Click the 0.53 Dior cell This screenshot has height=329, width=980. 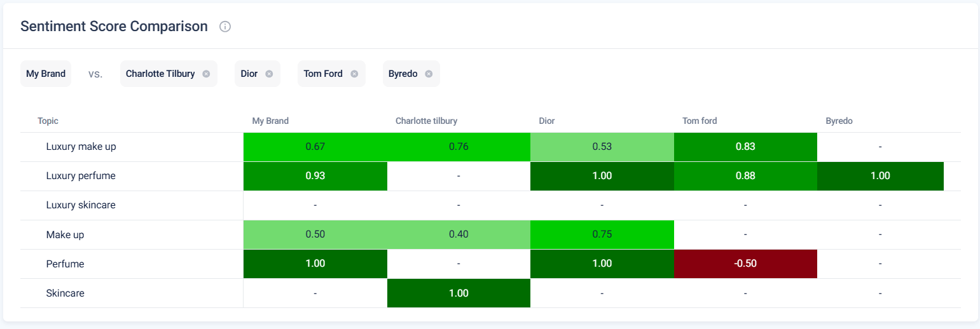(x=602, y=147)
